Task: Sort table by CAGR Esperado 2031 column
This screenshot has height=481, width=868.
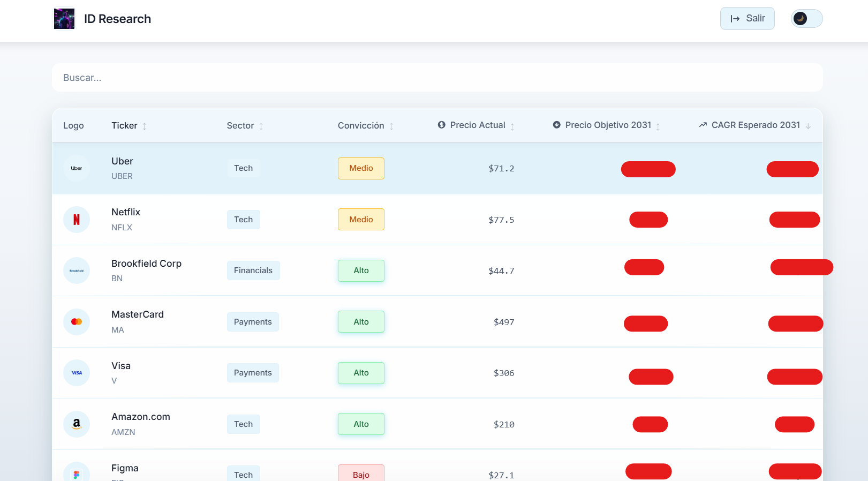Action: 754,125
